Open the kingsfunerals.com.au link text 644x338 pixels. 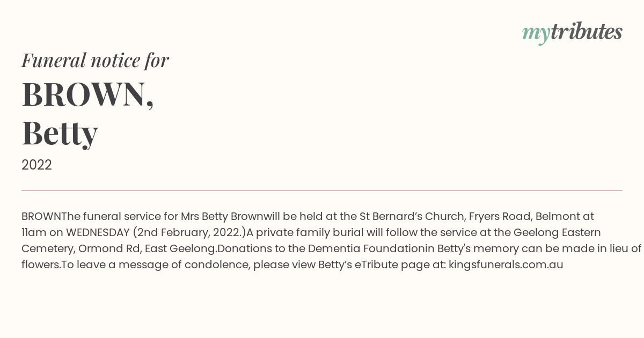pos(506,264)
